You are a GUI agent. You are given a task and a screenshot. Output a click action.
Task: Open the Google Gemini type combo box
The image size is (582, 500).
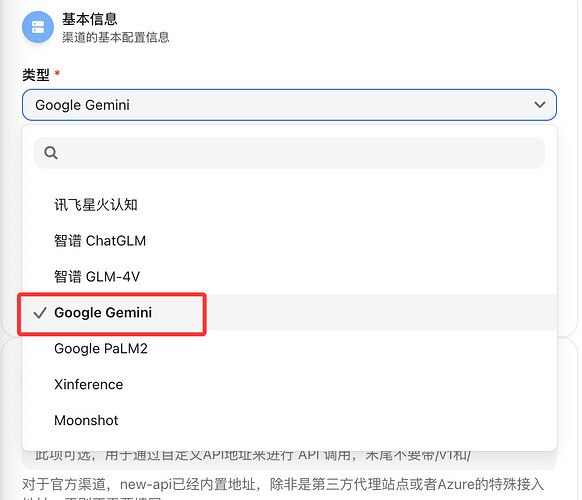click(289, 105)
